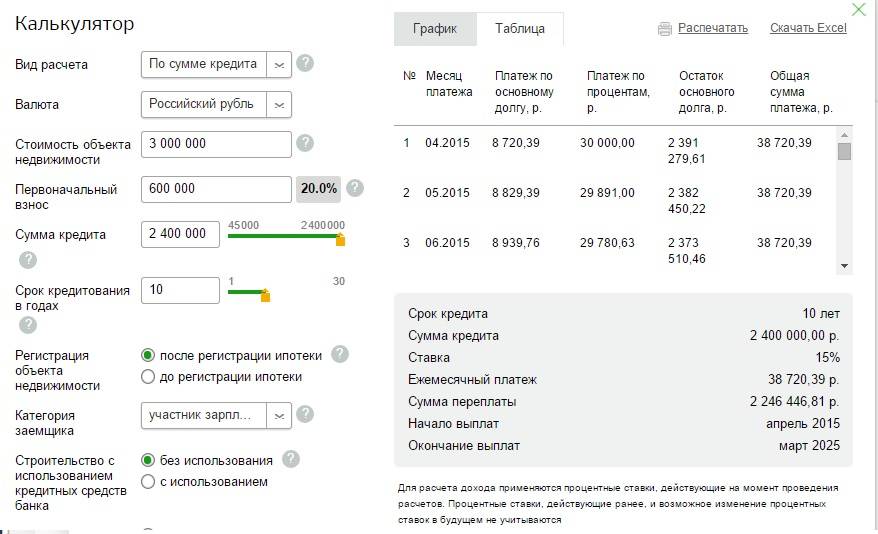Open help icon next to 20.0% down payment
Screen dimensions: 878x534
pos(355,188)
